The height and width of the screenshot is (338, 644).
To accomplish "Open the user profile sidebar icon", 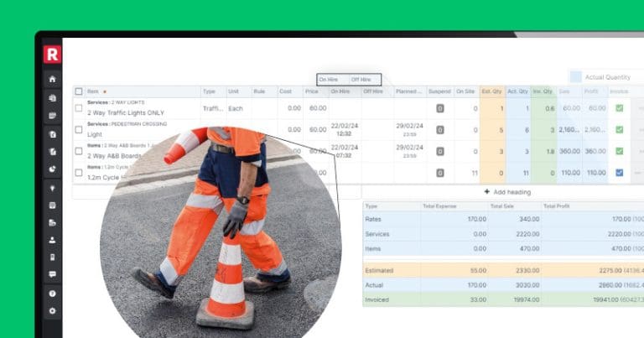I will [x=53, y=240].
